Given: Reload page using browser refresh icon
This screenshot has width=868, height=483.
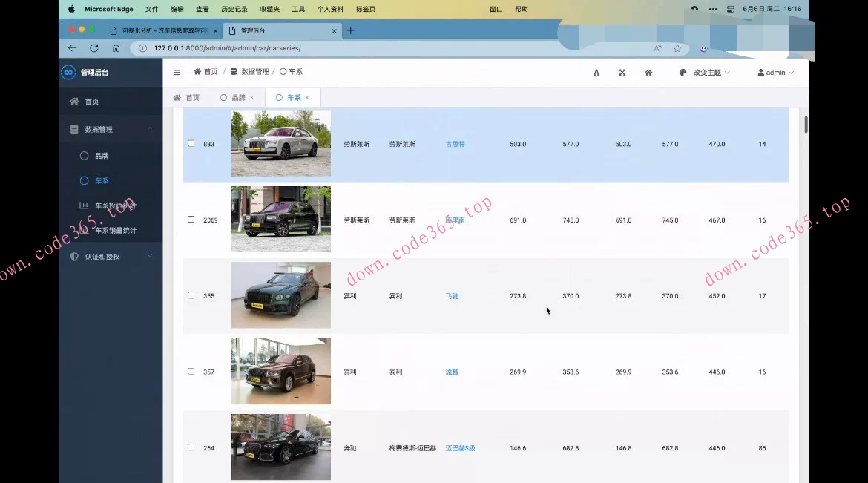Looking at the screenshot, I should click(94, 48).
